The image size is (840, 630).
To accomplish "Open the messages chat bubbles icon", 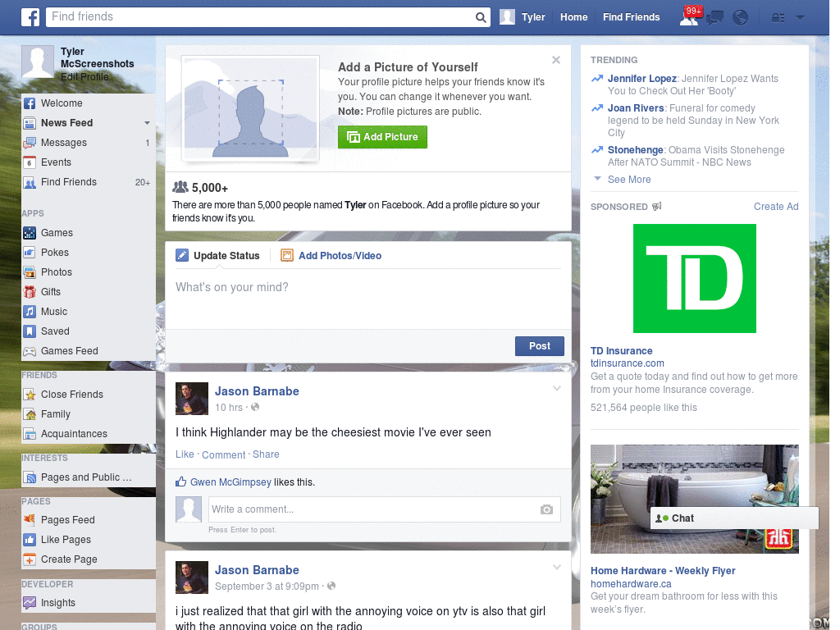I will pyautogui.click(x=714, y=18).
